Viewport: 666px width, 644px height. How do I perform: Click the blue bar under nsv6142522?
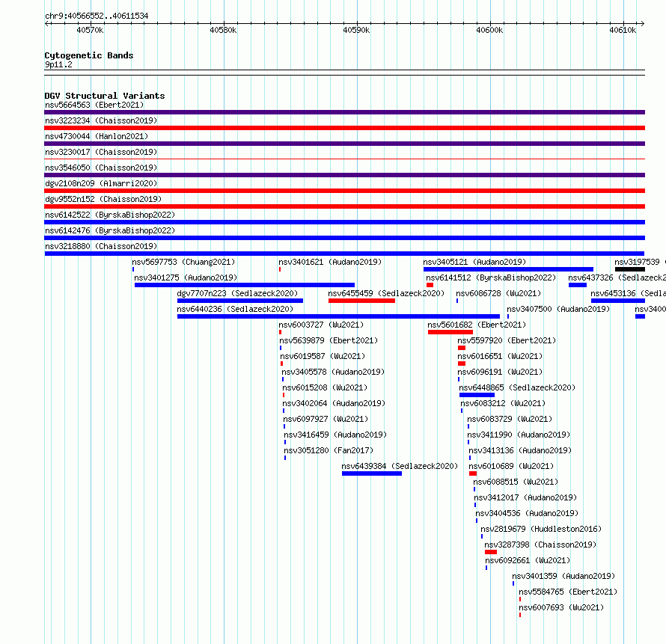tap(344, 222)
